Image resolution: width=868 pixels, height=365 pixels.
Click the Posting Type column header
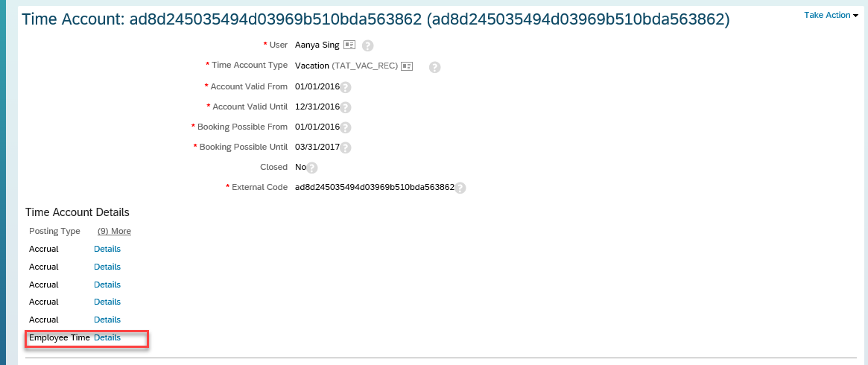[x=55, y=231]
